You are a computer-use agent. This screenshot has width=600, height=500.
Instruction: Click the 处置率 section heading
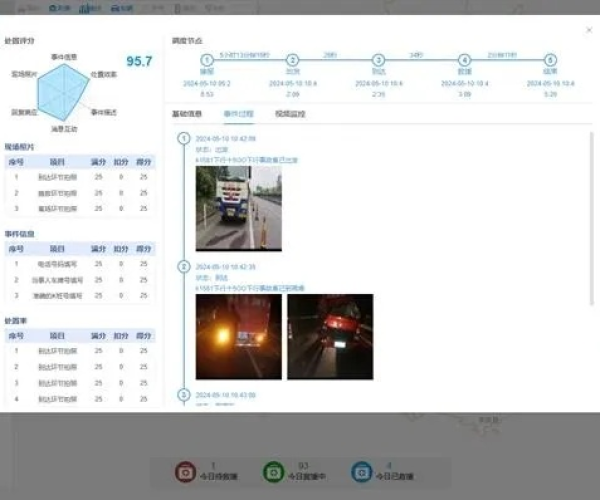tap(16, 321)
